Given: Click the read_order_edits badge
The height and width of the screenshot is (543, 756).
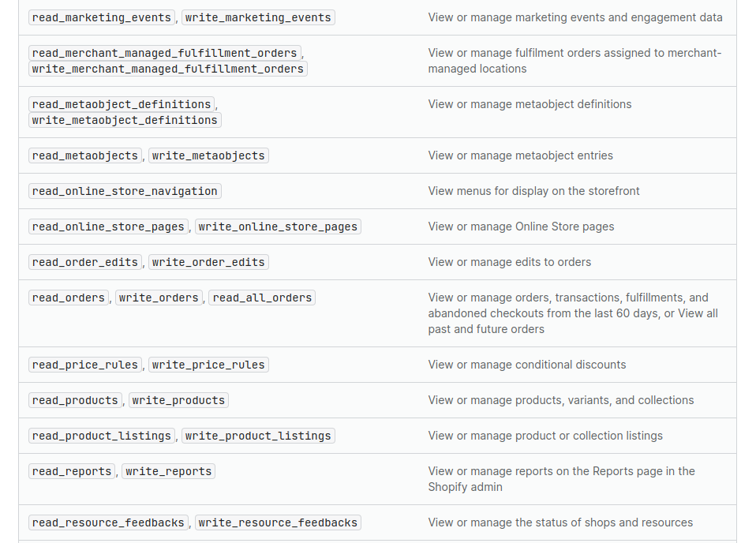Looking at the screenshot, I should pyautogui.click(x=84, y=262).
